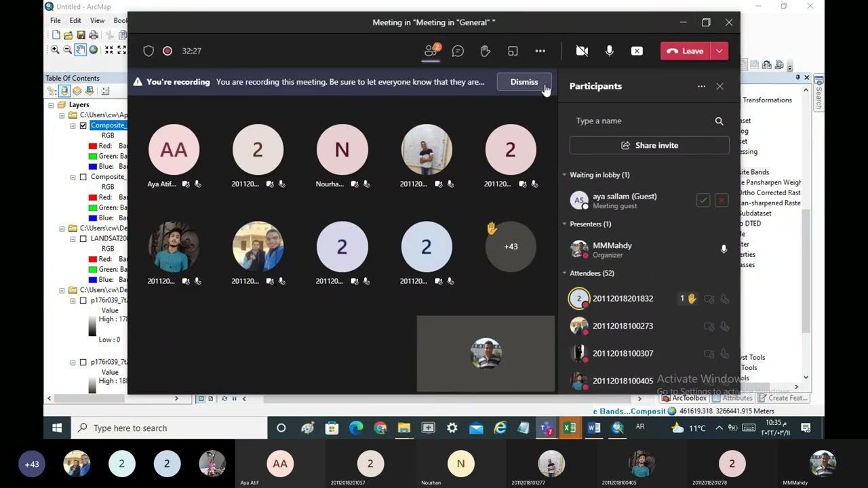Enable the second Composite layer checkbox
Screen dimensions: 868x488
[83, 177]
